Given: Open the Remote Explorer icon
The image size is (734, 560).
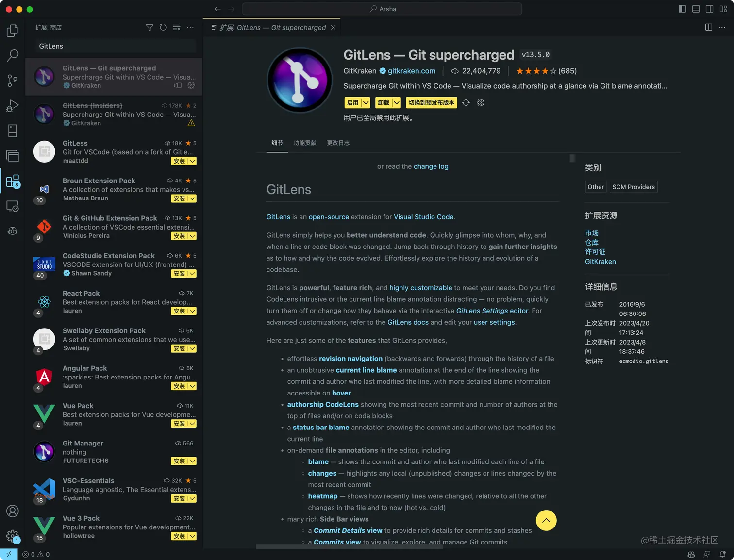Looking at the screenshot, I should [x=13, y=206].
